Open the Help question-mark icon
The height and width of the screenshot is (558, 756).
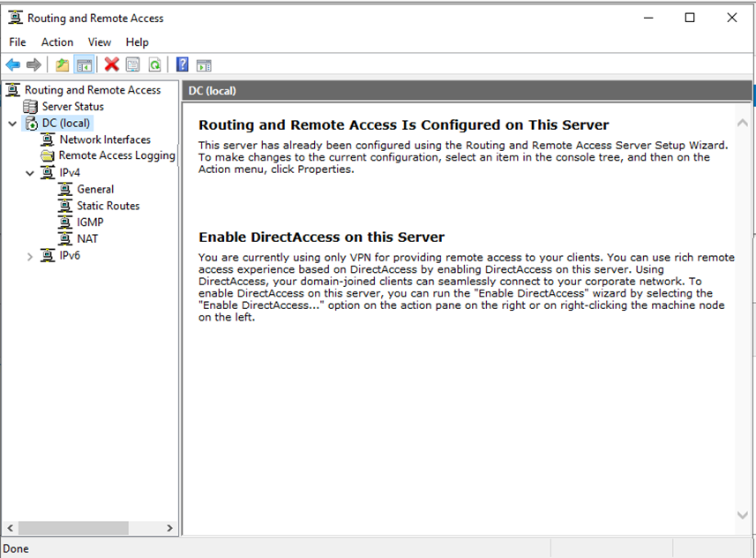(183, 64)
